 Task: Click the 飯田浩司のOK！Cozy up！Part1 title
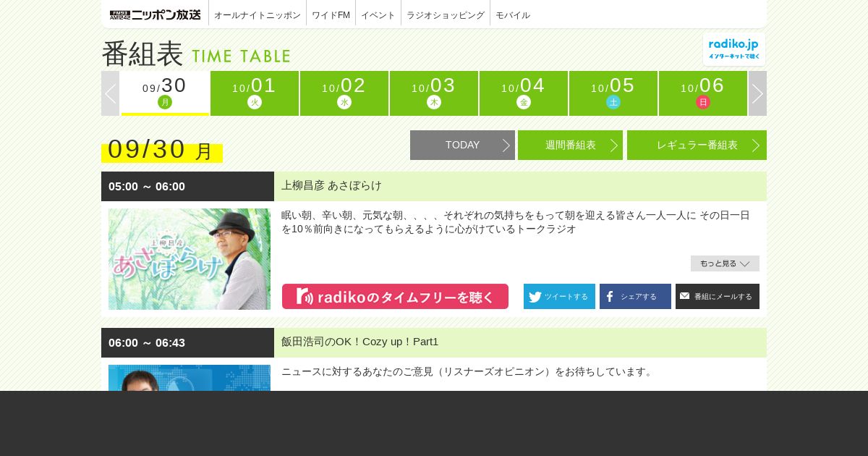point(360,342)
